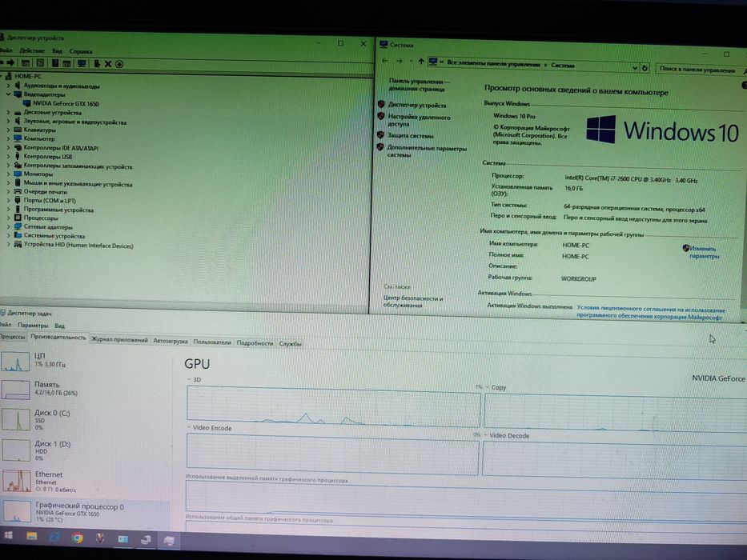Open the Copy engine graph dropdown

pos(488,386)
